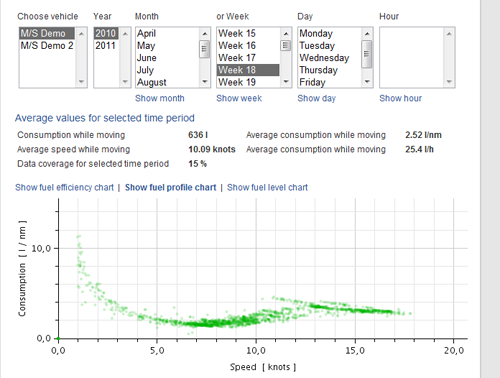This screenshot has height=378, width=500.
Task: Choose year 2011
Action: [x=106, y=45]
